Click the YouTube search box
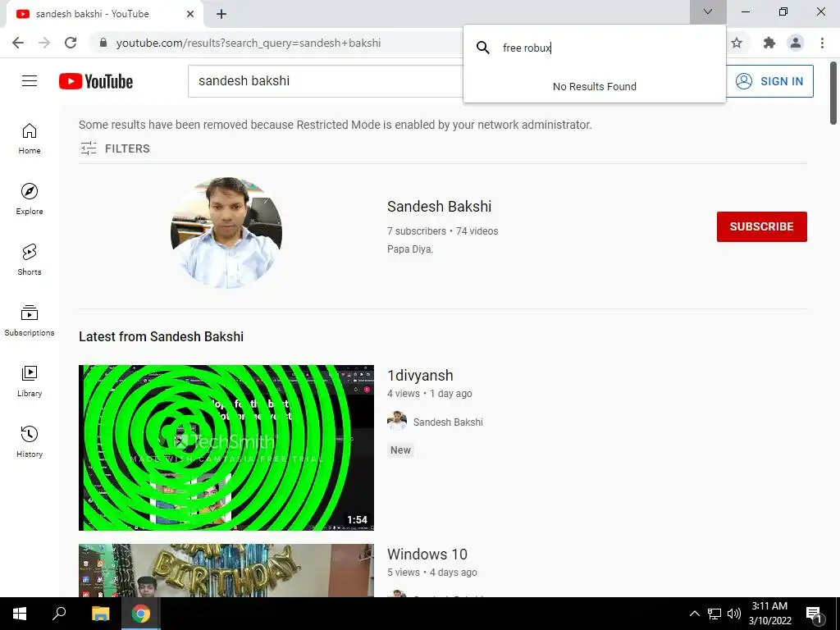The height and width of the screenshot is (630, 840). [326, 81]
